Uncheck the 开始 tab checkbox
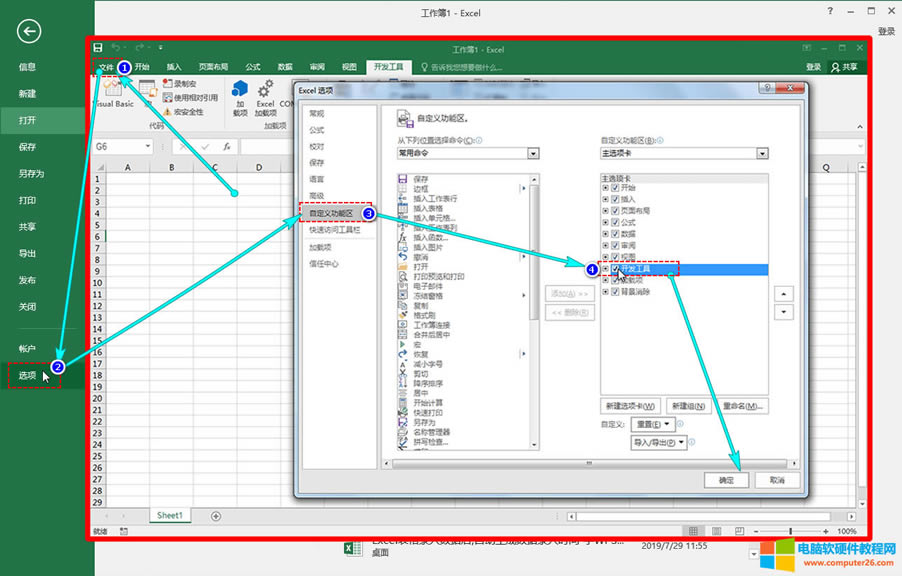This screenshot has width=902, height=576. point(614,187)
